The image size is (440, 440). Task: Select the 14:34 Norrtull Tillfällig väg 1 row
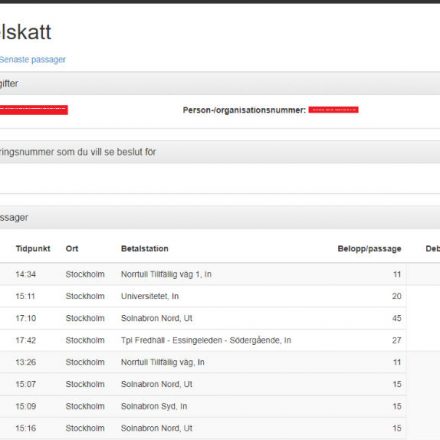(x=203, y=274)
